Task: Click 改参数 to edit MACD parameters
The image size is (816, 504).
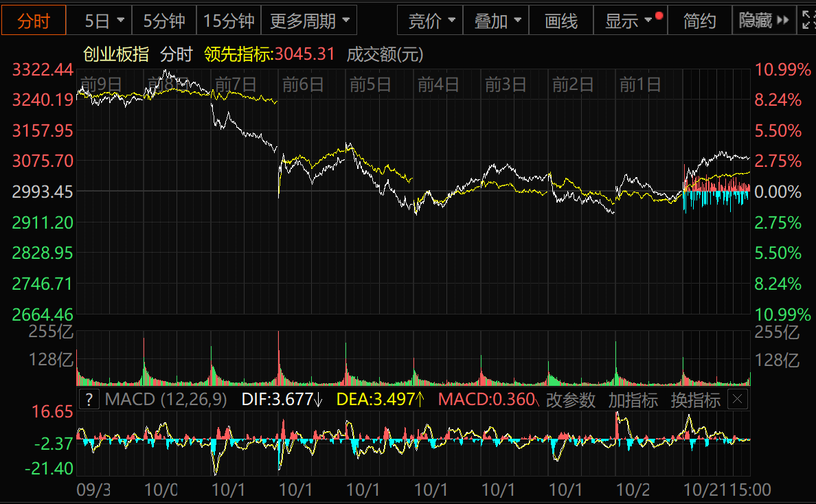Action: 570,400
